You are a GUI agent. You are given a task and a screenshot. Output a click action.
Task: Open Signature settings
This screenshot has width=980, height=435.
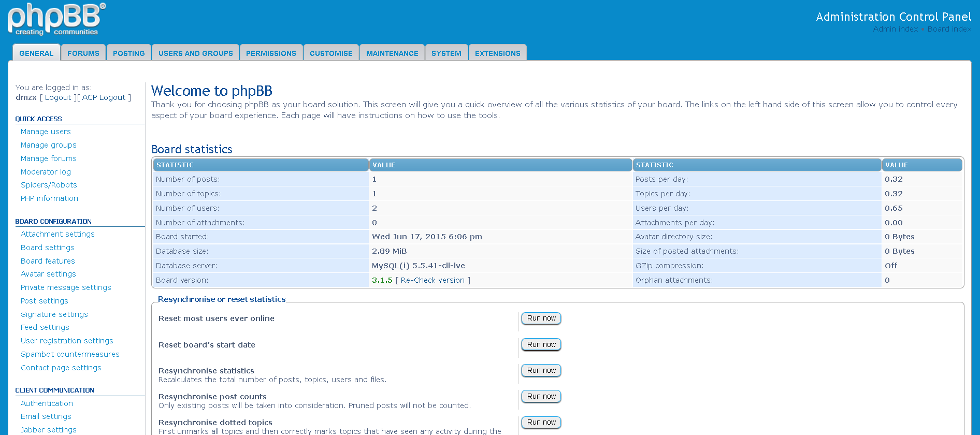point(54,314)
